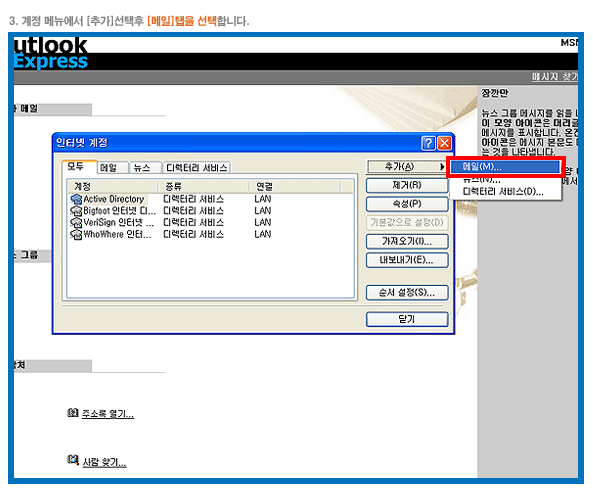Open 순서 설정(S)... dialog
593x497 pixels.
click(x=407, y=292)
